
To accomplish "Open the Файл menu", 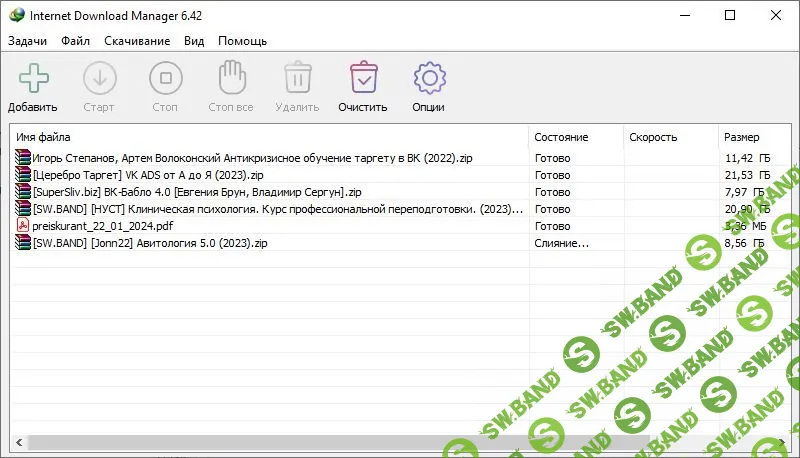I will tap(75, 41).
